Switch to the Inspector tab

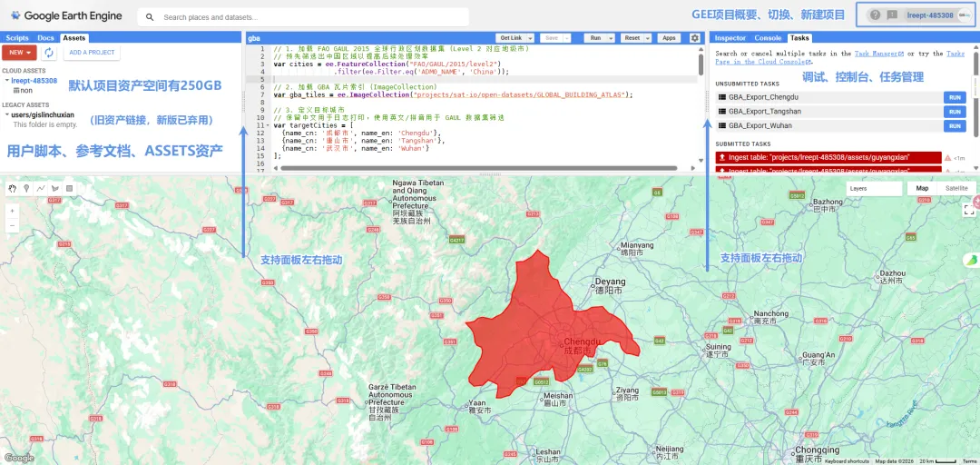coord(730,38)
